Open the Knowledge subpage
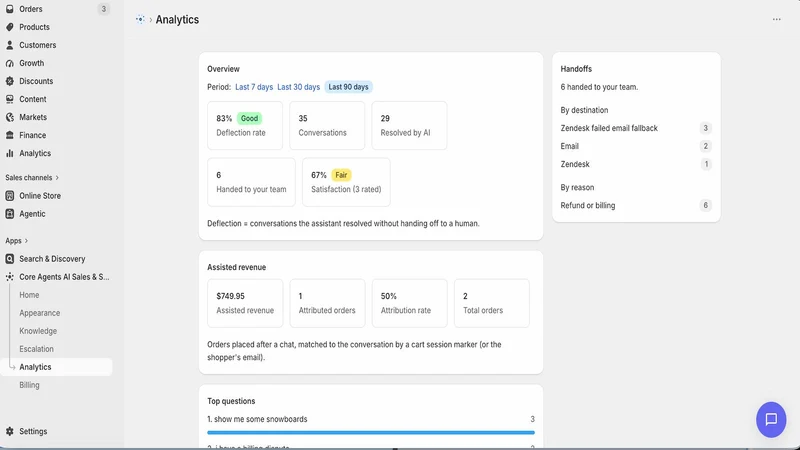 38,331
